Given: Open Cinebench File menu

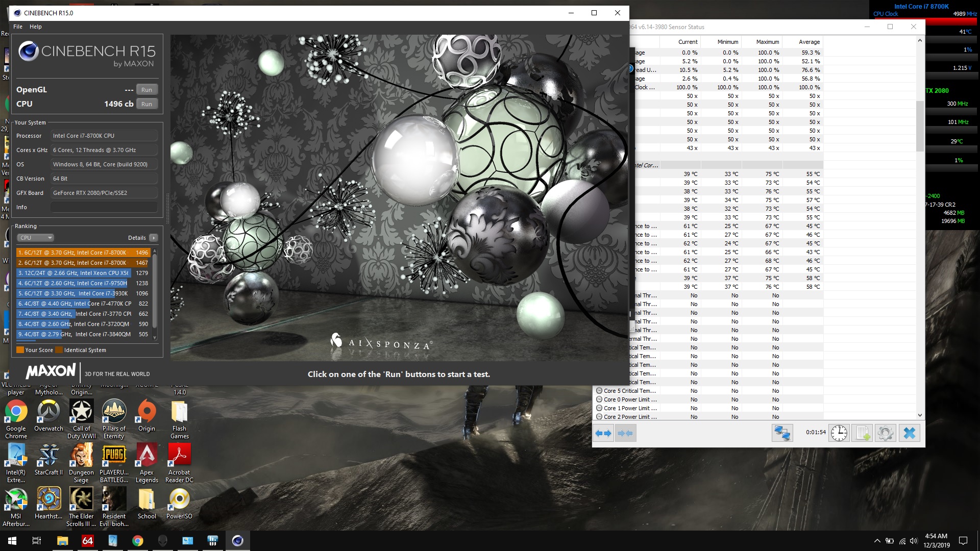Looking at the screenshot, I should (x=18, y=27).
